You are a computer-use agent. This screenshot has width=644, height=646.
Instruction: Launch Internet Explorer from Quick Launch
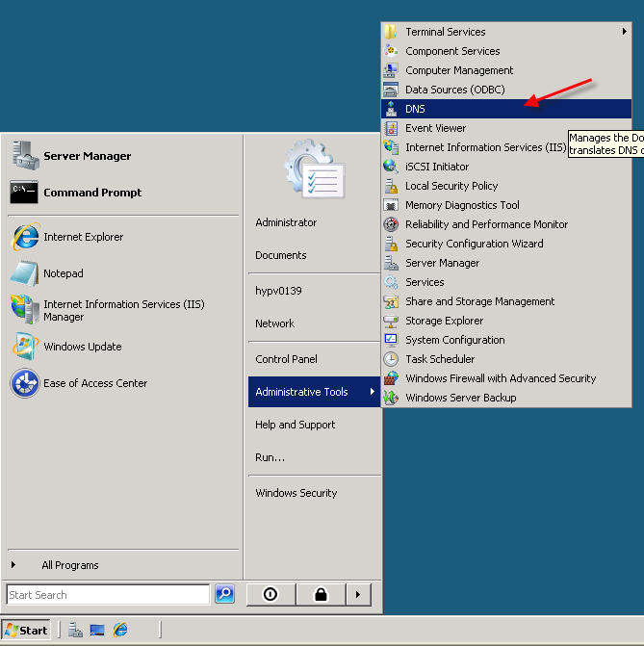120,630
